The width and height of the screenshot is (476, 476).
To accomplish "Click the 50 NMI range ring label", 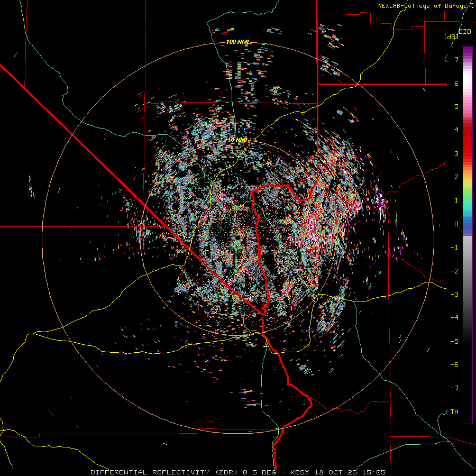I will point(237,140).
